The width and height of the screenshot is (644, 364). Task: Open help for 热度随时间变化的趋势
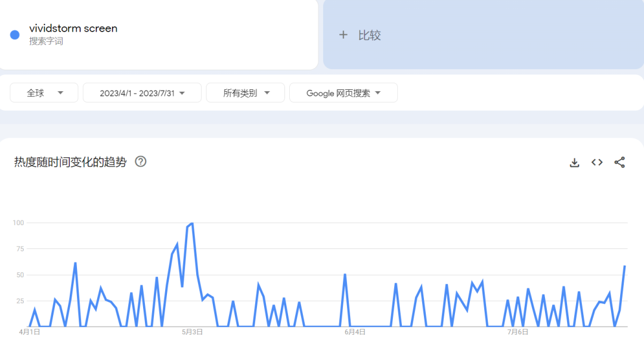141,161
